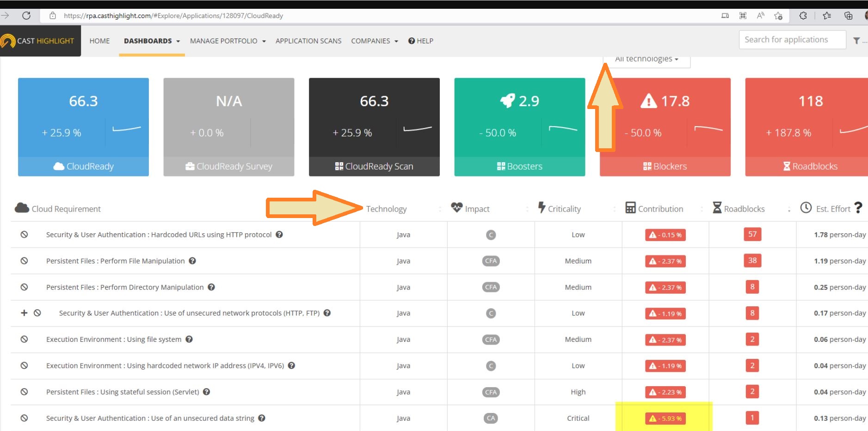Toggle ignore icon for hardcoded network IP address
This screenshot has width=868, height=431.
coord(24,365)
